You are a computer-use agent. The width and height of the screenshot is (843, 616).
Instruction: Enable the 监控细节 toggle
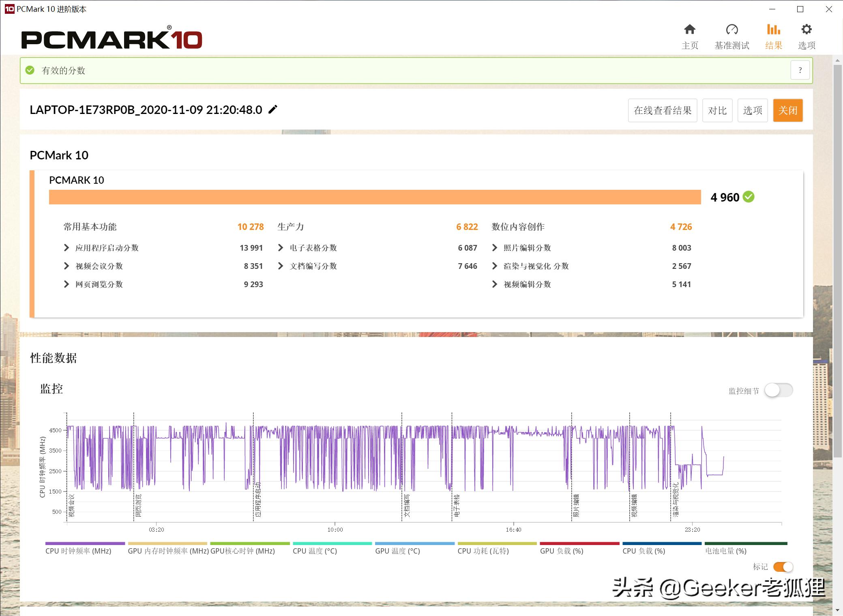(x=779, y=391)
